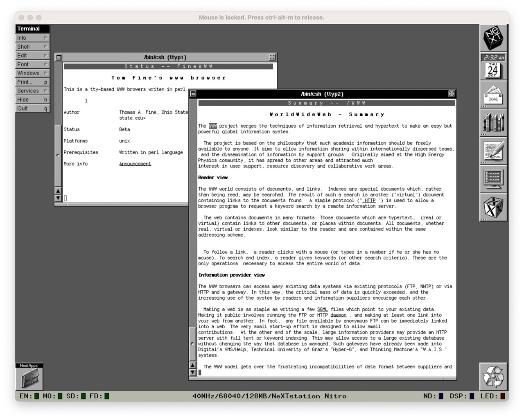The image size is (524, 420).
Task: Open the Shell submenu
Action: pos(32,47)
